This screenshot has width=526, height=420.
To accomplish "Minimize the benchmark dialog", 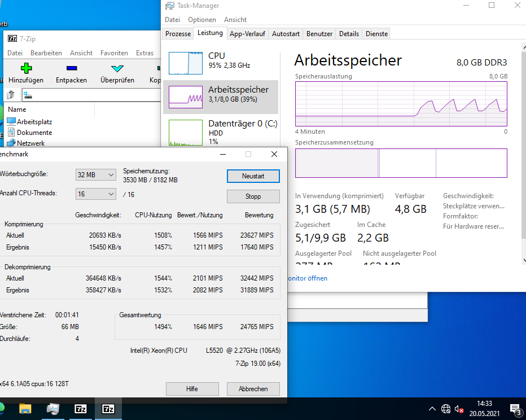I will [x=223, y=154].
